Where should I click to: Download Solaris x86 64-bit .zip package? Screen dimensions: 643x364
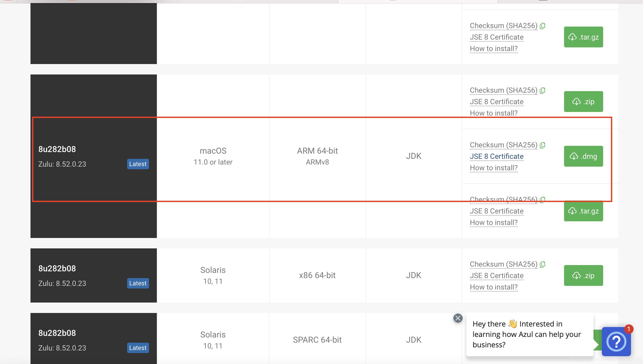(x=583, y=275)
